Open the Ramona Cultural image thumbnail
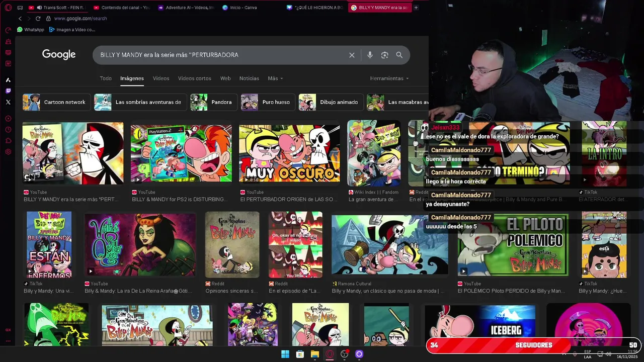The image size is (644, 362). (x=389, y=245)
